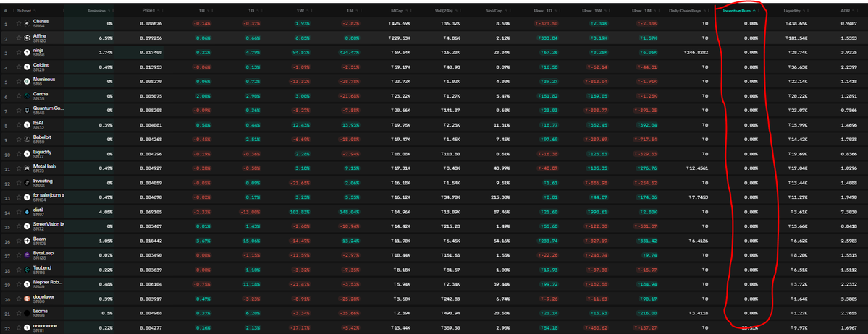Open the ninja subnet name link
Image resolution: width=868 pixels, height=334 pixels.
click(x=38, y=50)
